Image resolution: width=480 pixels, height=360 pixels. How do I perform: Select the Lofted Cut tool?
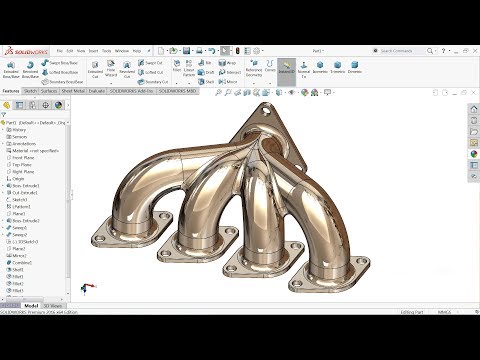pos(151,72)
